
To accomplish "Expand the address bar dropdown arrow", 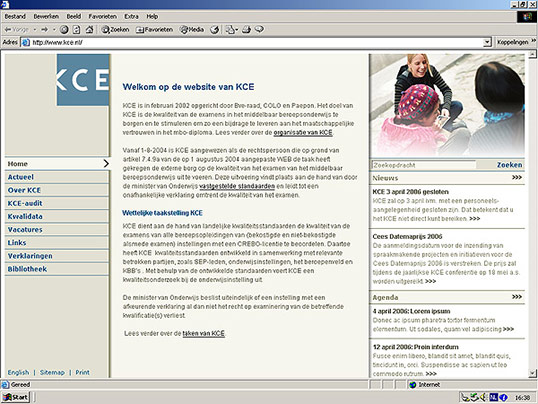I will [487, 42].
